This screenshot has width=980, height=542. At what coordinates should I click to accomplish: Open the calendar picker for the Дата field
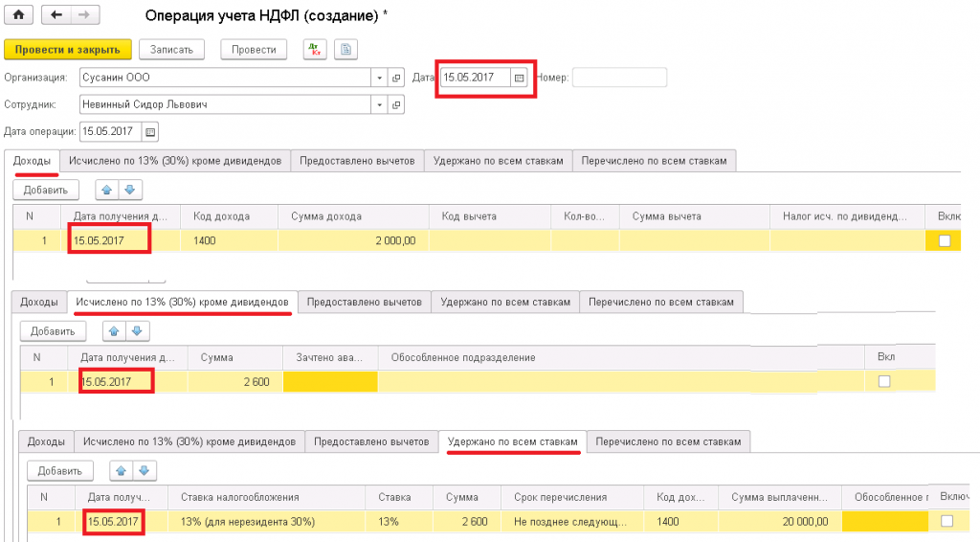click(x=520, y=79)
